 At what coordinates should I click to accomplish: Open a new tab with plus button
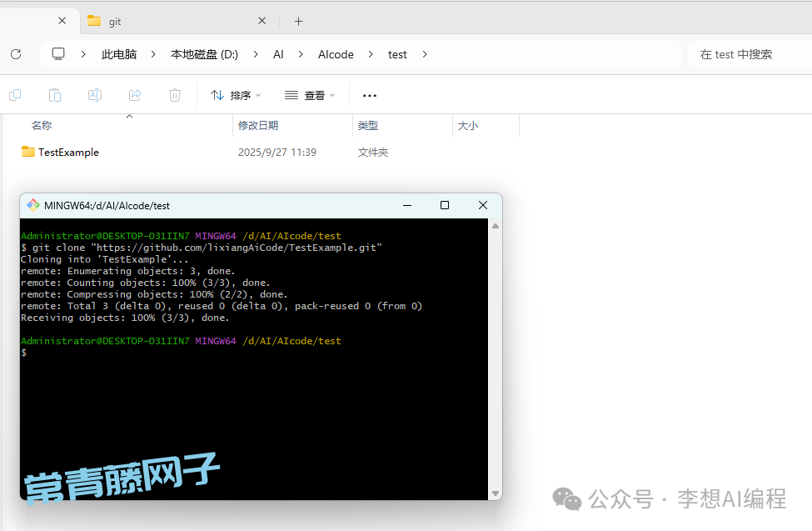pyautogui.click(x=299, y=21)
